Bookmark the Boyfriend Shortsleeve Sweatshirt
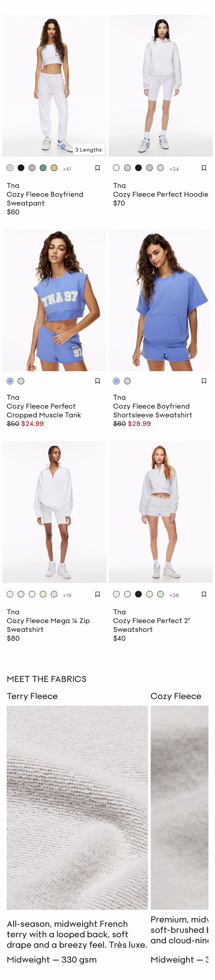The height and width of the screenshot is (980, 215). (x=204, y=381)
